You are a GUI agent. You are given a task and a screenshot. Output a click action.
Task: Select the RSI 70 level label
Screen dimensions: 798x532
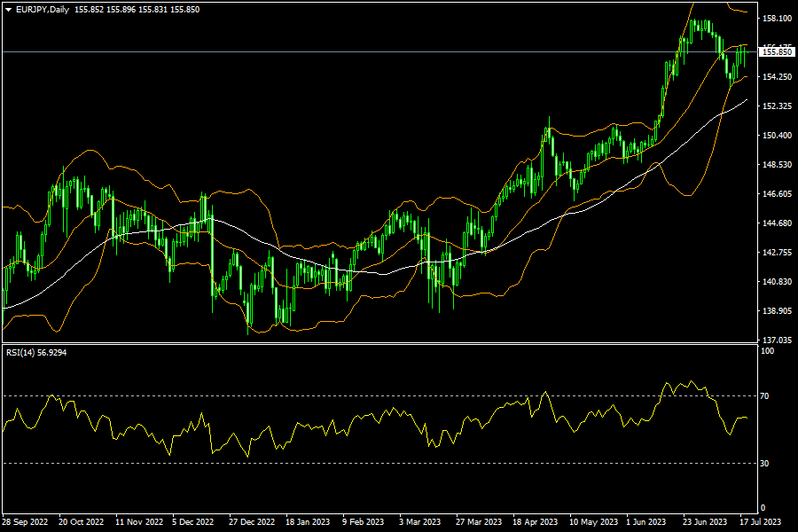point(764,395)
